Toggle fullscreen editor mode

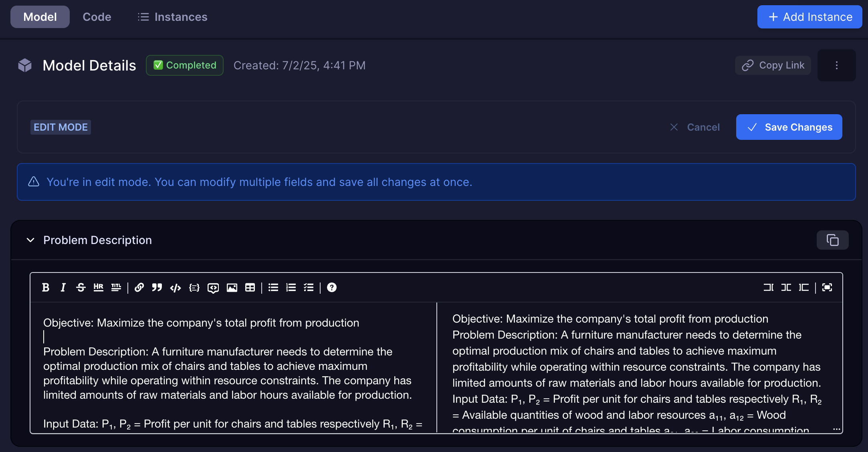pos(827,287)
